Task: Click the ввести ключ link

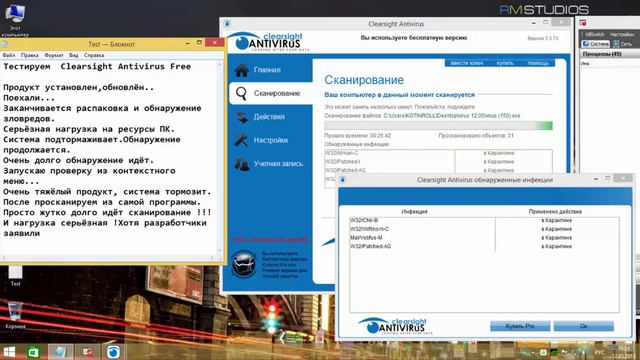Action: tap(467, 63)
